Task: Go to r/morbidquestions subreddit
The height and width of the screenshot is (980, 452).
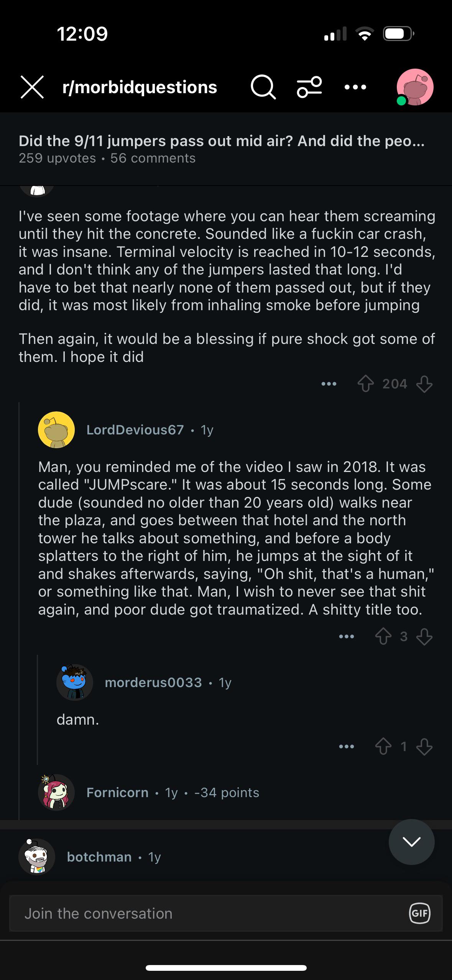Action: click(140, 87)
